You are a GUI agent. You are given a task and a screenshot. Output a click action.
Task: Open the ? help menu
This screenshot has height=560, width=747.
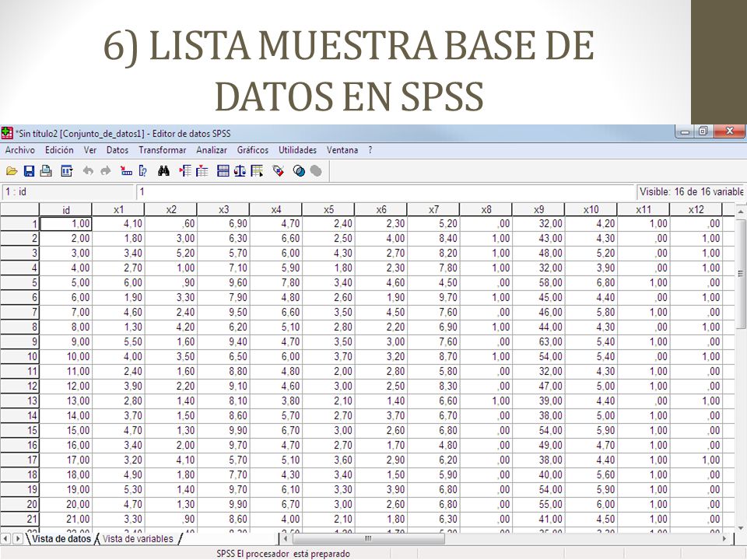click(x=370, y=150)
